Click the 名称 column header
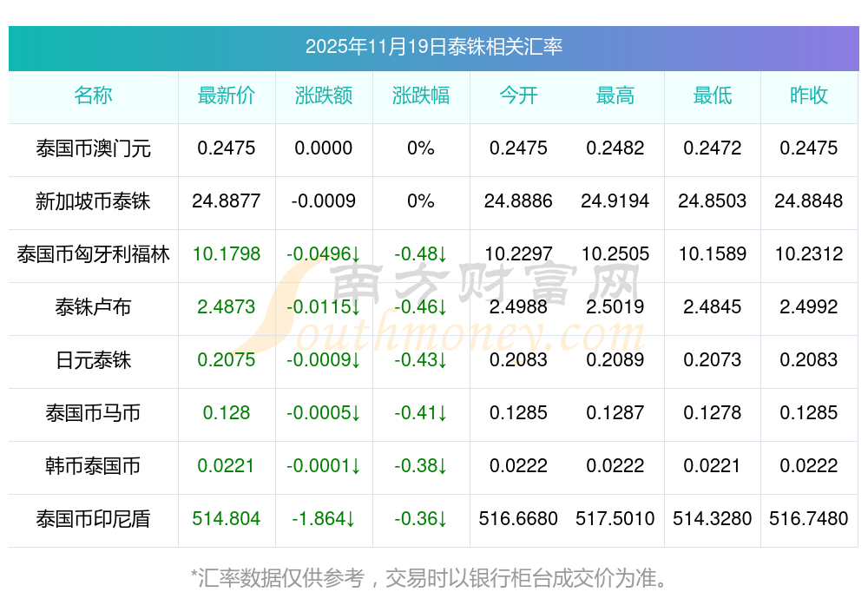 [x=93, y=96]
